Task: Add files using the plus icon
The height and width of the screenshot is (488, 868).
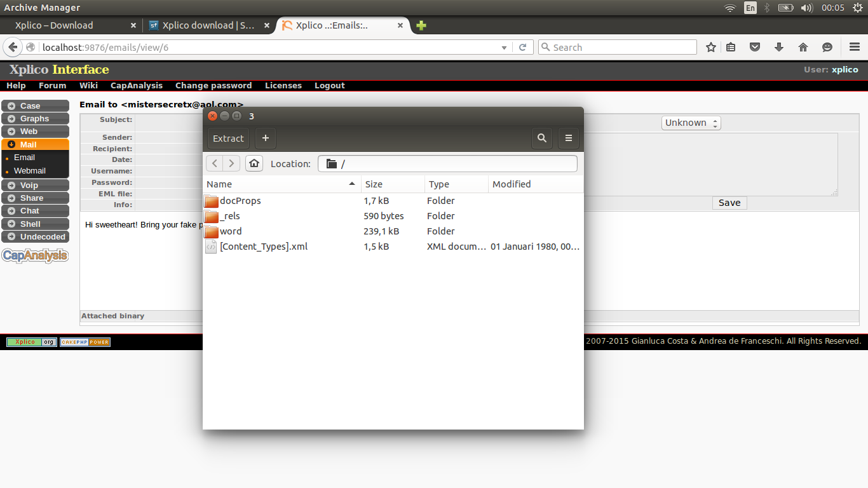Action: tap(265, 139)
